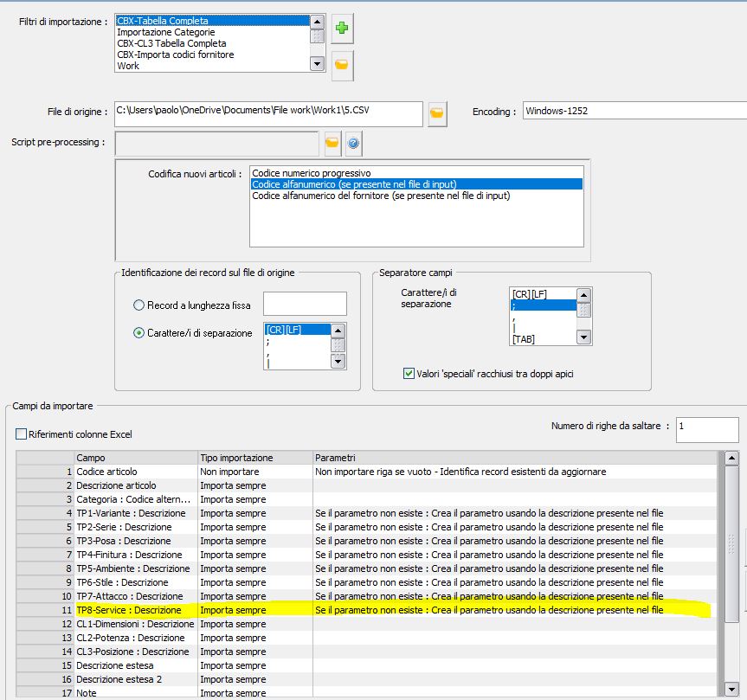The width and height of the screenshot is (747, 700).
Task: Select 'Record a lunghezza fissa' radio button
Action: (x=139, y=305)
